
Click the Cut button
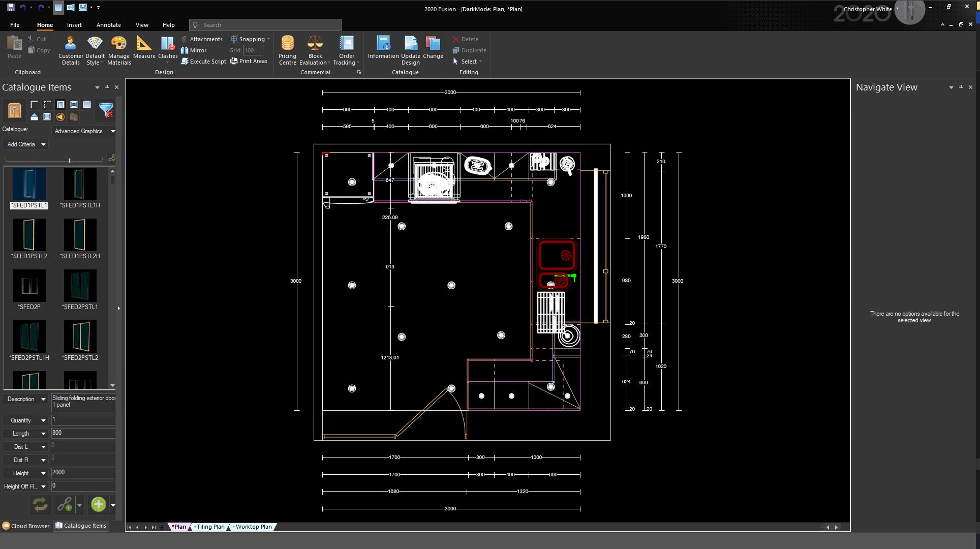(37, 39)
